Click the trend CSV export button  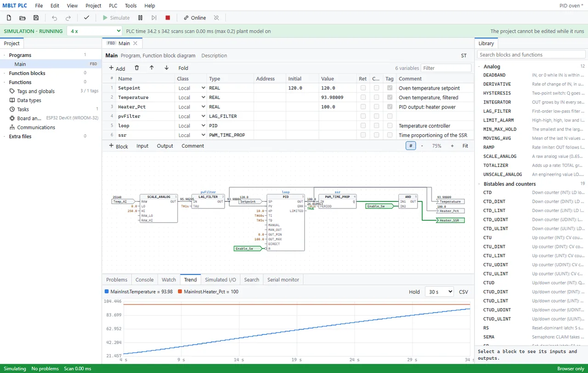464,292
